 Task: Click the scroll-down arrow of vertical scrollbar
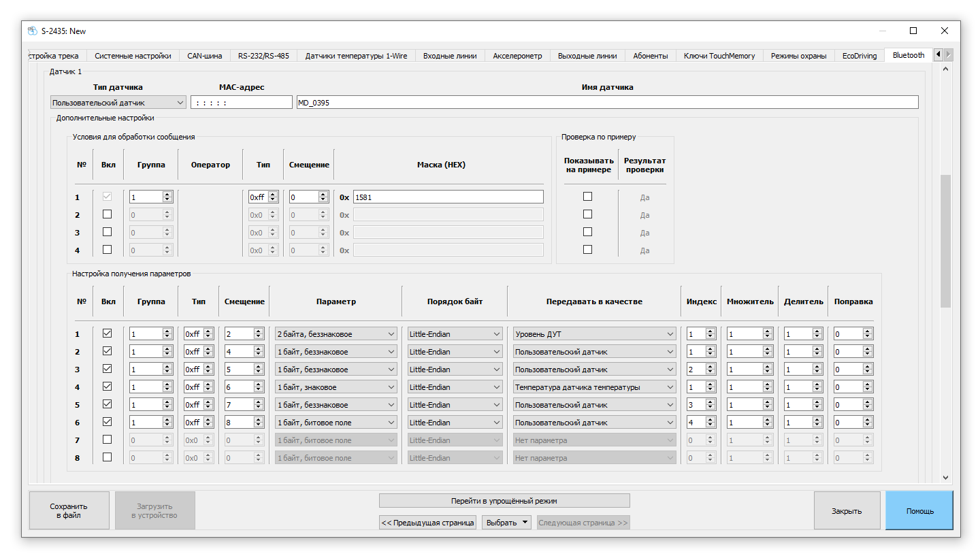[x=945, y=478]
